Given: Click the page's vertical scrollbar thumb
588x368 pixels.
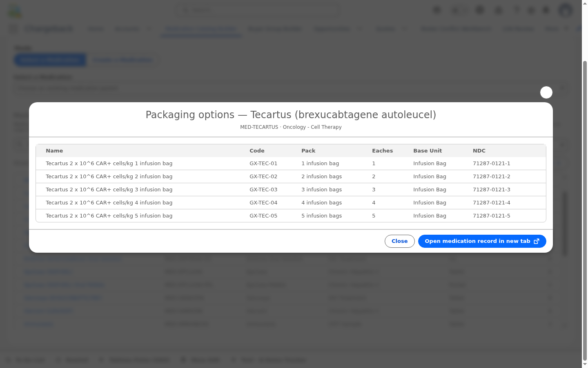Looking at the screenshot, I should pos(585,210).
